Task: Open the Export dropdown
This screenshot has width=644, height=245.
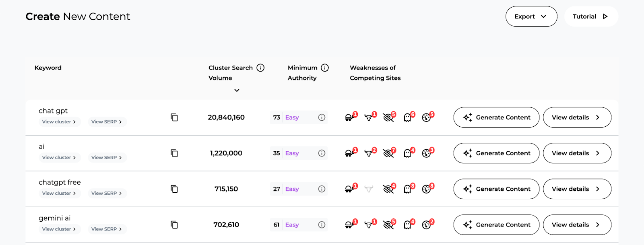Action: 530,16
